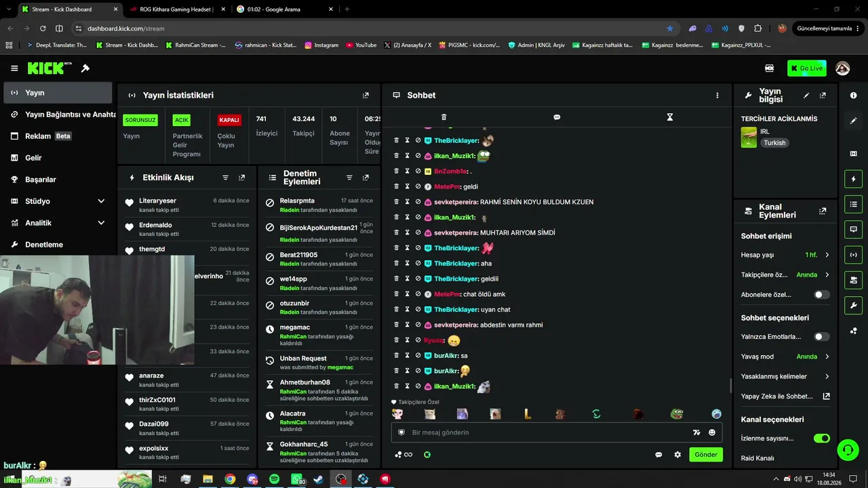Open the emoji picker in message box

point(712,432)
